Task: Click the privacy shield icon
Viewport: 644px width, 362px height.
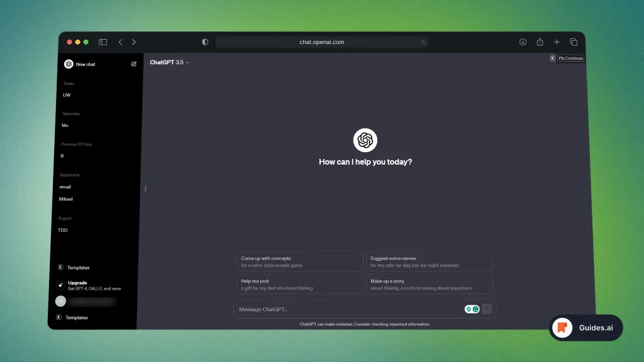Action: 205,42
